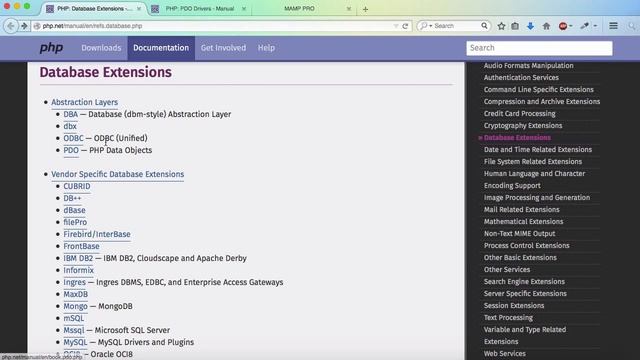Open the Firebird/InterBase link
640x360 pixels.
tap(97, 234)
